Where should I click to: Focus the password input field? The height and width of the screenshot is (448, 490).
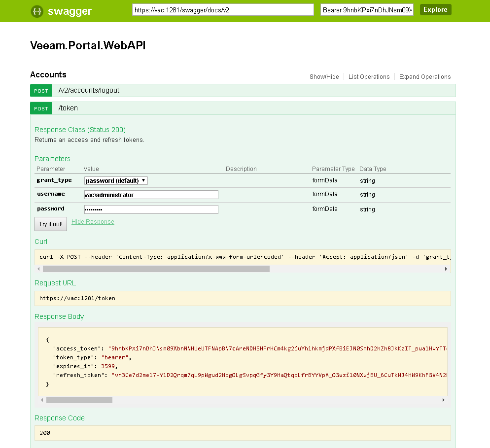click(x=151, y=209)
